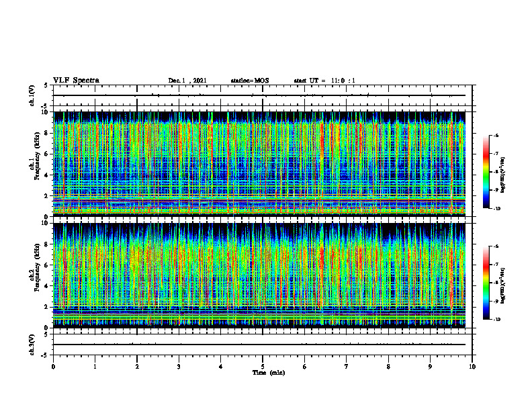Click the "10" label on the time axis
Viewport: 532px width, 411px height.
(472, 367)
